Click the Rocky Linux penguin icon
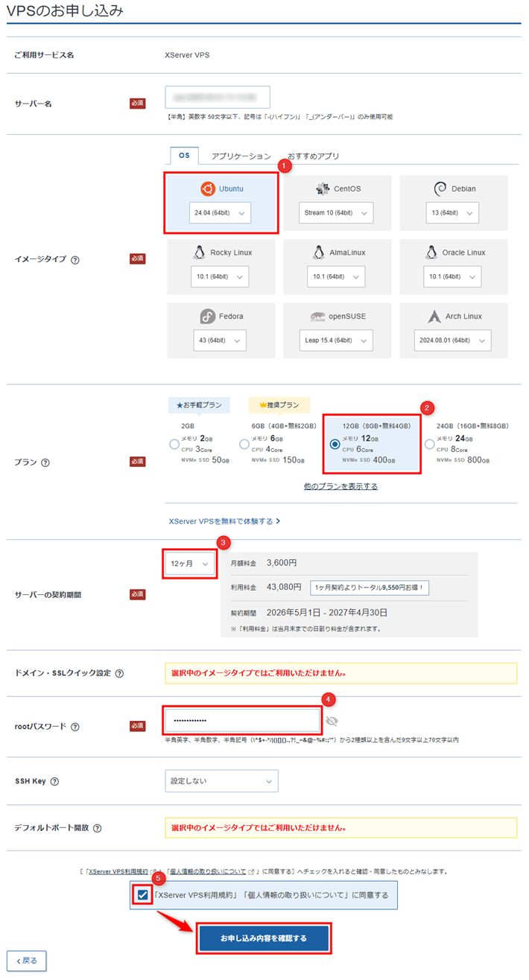529x980 pixels. (198, 252)
